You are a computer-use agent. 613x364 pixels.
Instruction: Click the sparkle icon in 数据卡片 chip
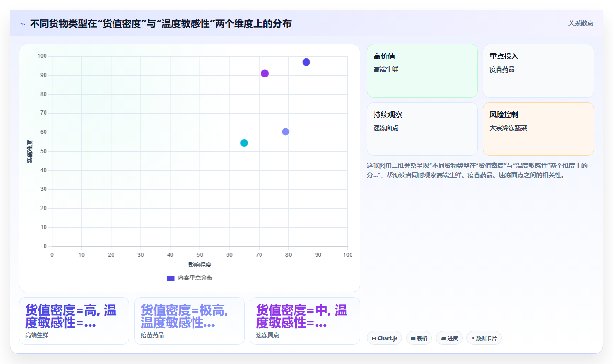(x=473, y=338)
